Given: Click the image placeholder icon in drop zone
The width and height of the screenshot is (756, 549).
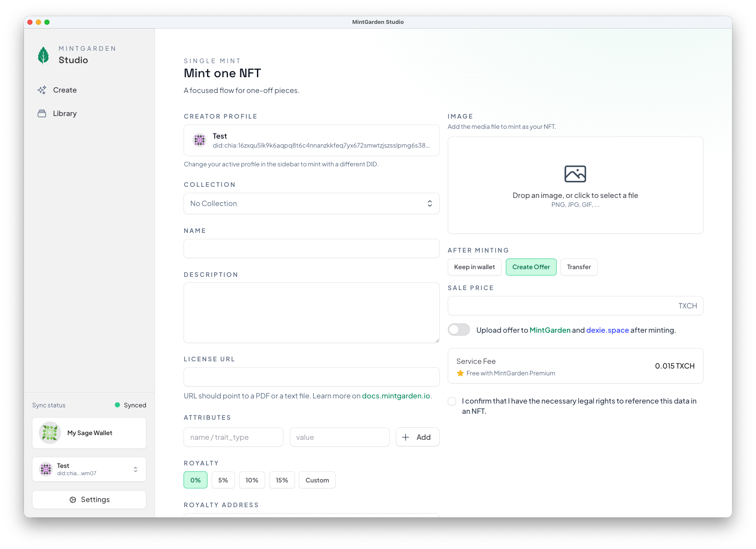Looking at the screenshot, I should [575, 174].
